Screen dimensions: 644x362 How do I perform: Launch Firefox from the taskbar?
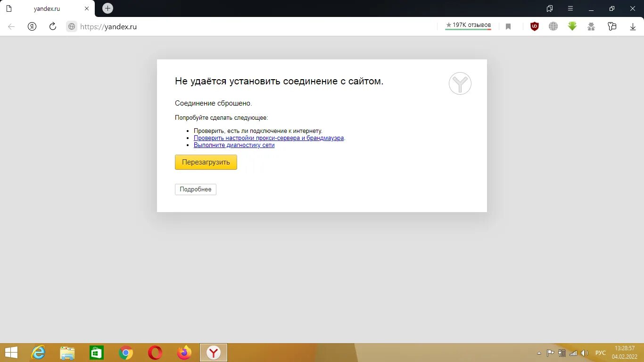(x=184, y=353)
